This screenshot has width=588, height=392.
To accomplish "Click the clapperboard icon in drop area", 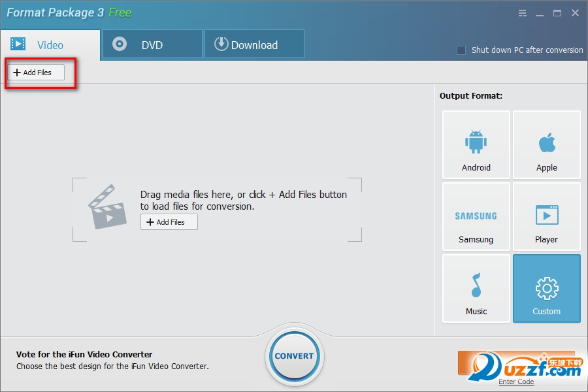I will click(107, 206).
